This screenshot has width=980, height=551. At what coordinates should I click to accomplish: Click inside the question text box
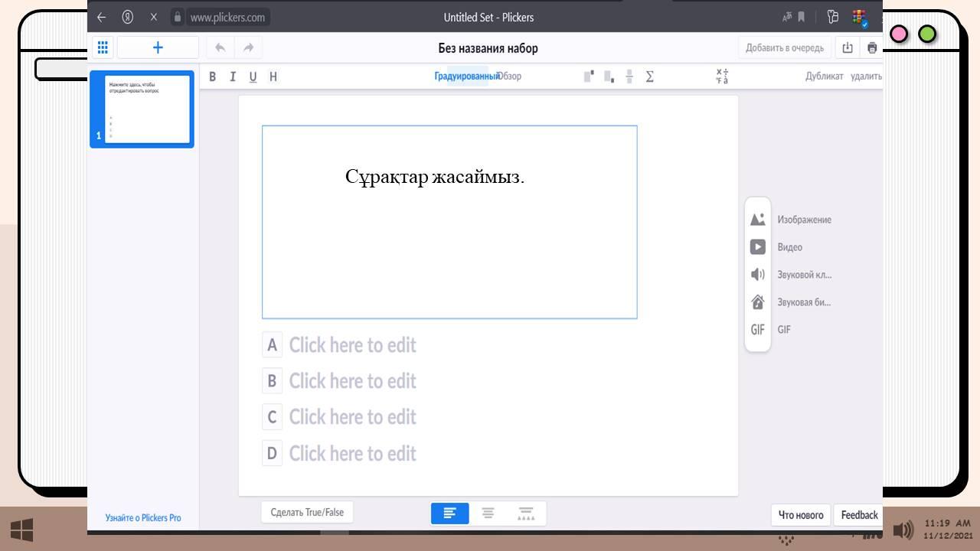tap(449, 222)
